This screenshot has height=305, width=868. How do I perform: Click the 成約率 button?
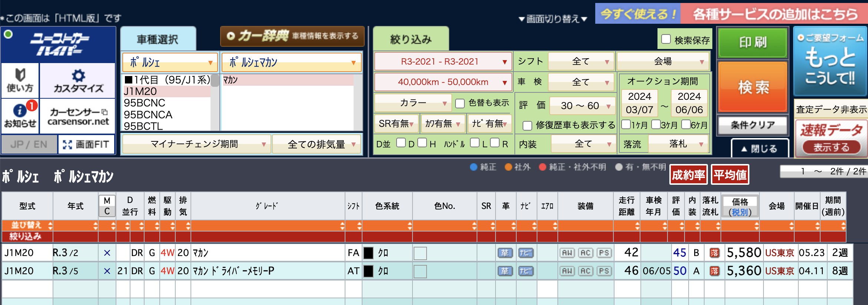689,174
